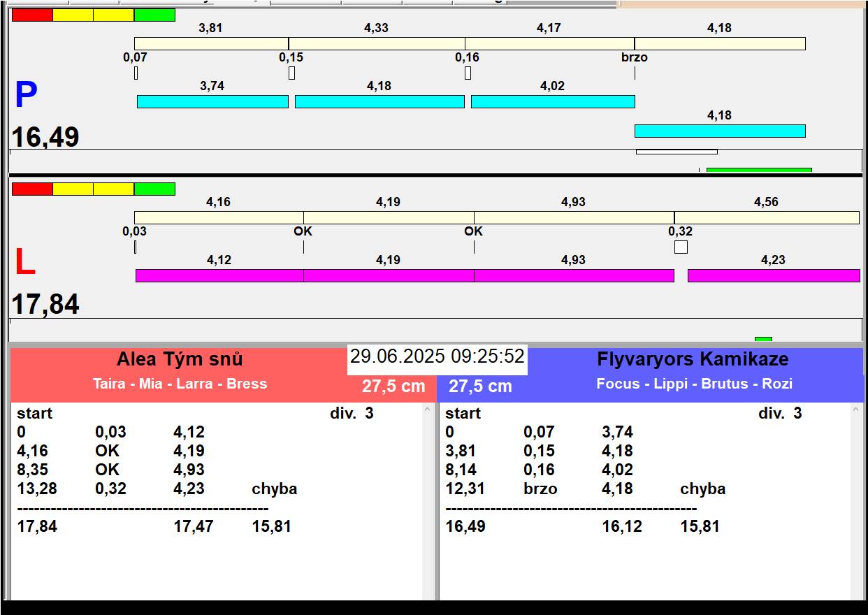Click the magenta 4,23 run bar

(774, 276)
